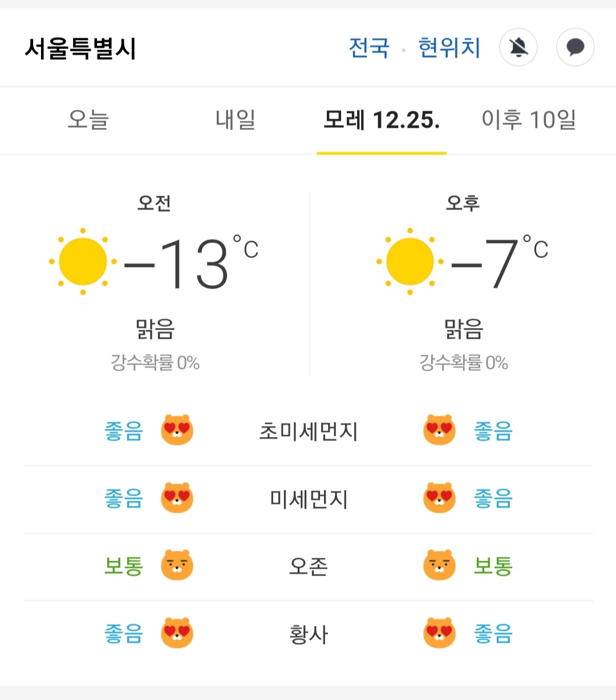
Task: Tap the morning 황사 heart-eyes bear icon
Action: [177, 633]
